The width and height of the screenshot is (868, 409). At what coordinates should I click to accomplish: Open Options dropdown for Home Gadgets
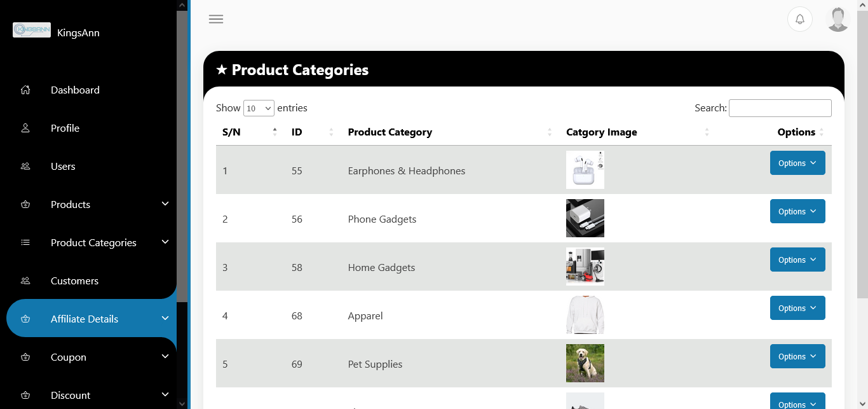point(797,260)
